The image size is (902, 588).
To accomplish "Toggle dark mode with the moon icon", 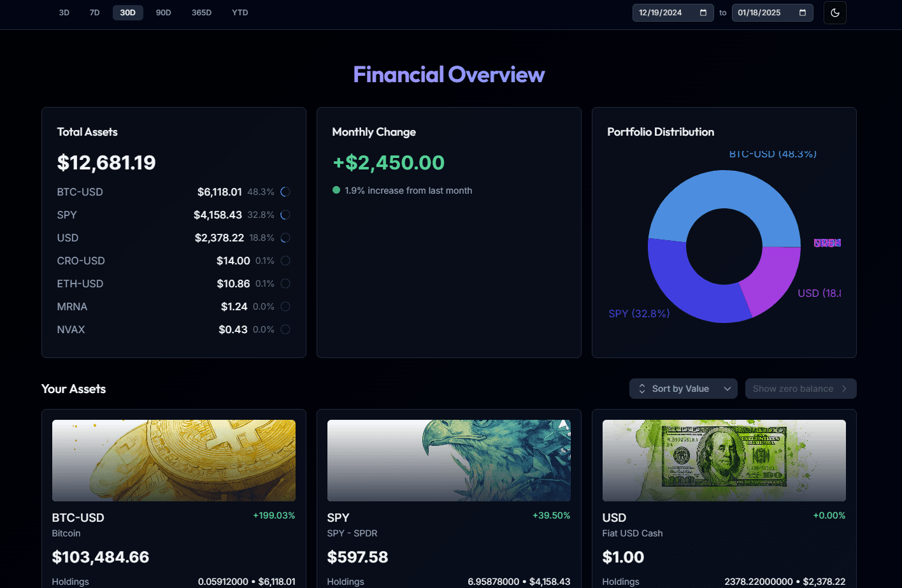I will [834, 12].
